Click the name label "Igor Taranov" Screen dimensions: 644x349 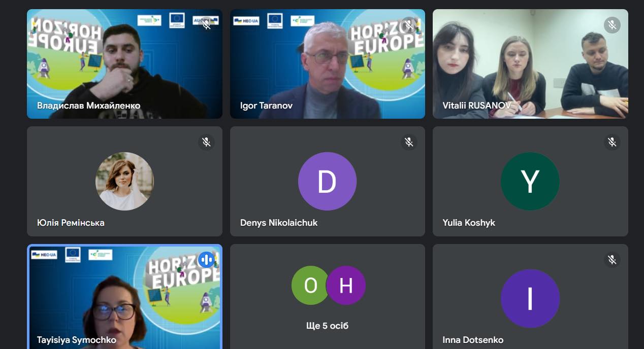point(266,106)
